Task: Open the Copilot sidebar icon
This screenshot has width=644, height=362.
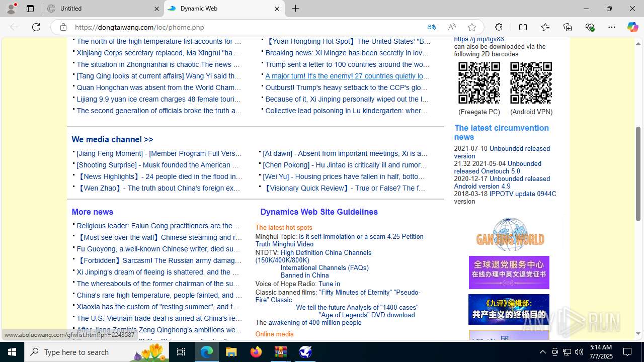Action: 632,27
